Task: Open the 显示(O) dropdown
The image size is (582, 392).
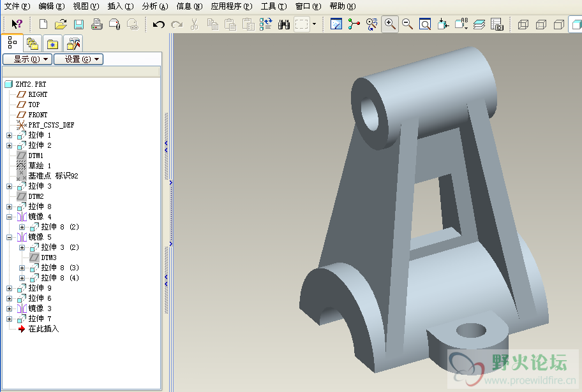Action: 27,59
